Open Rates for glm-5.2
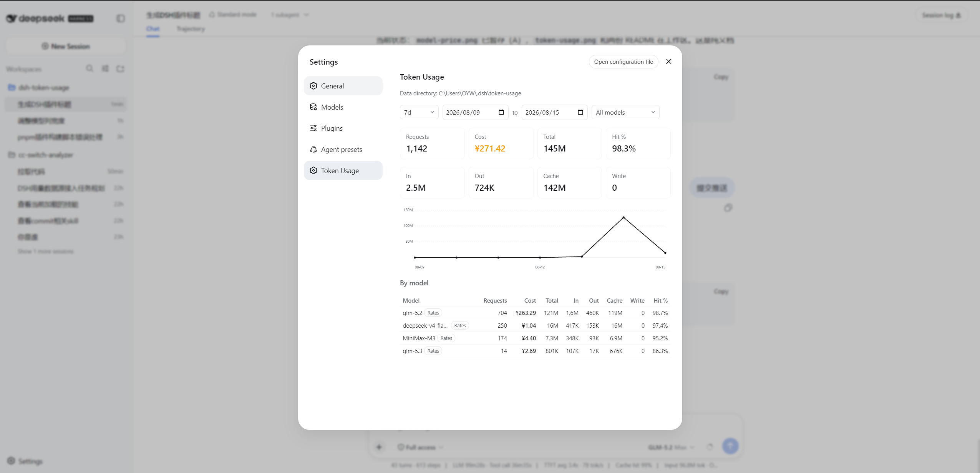980x473 pixels. tap(433, 313)
